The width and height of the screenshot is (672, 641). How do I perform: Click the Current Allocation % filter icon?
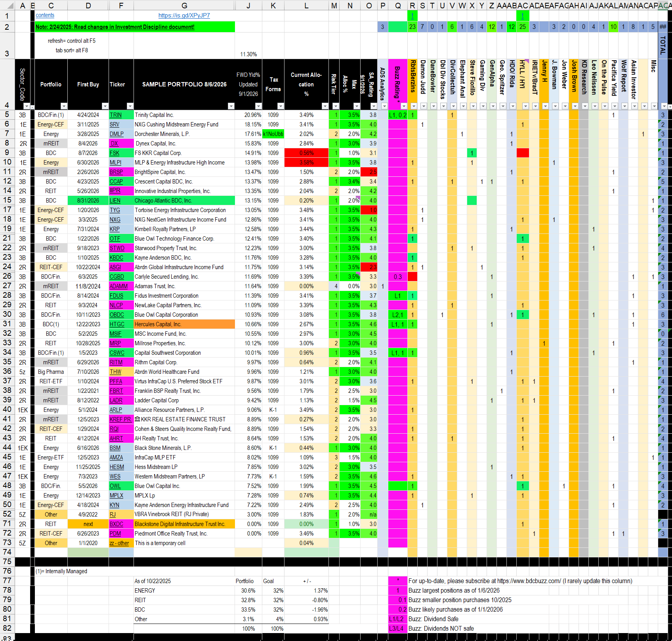(x=325, y=106)
